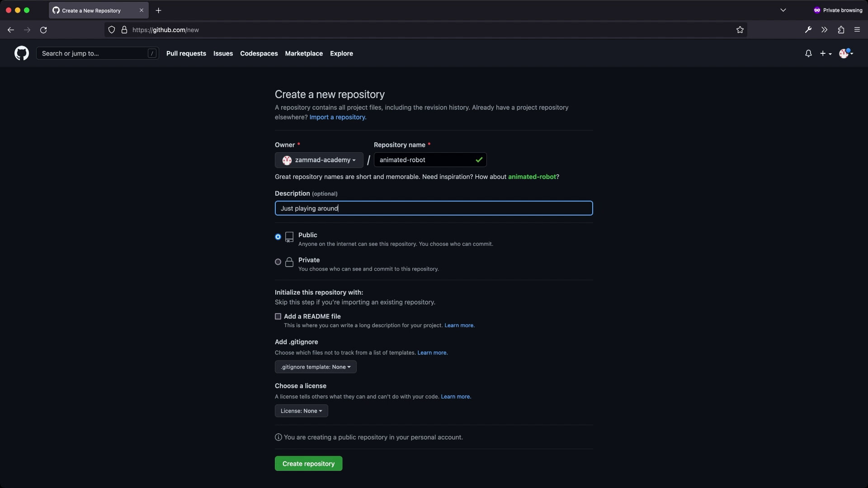Open the Import a repository link
868x488 pixels.
click(337, 117)
